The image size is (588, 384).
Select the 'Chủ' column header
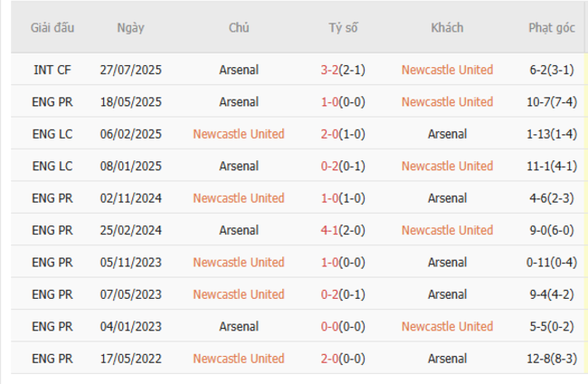click(239, 27)
